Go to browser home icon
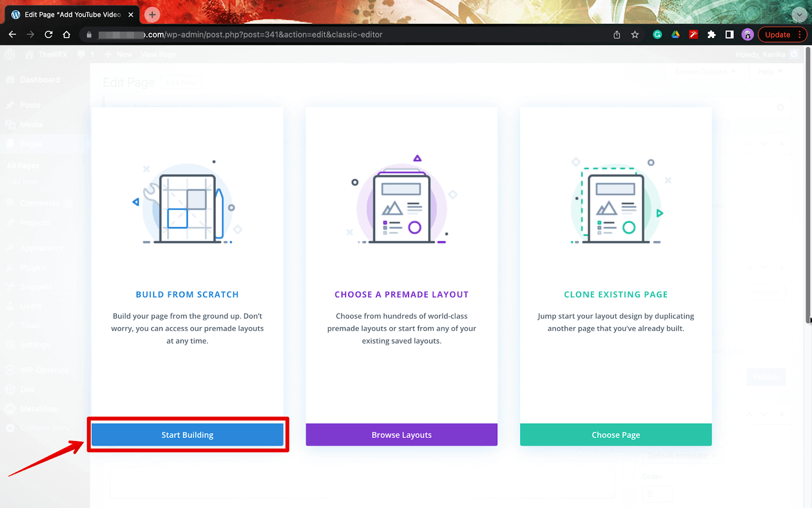 [66, 35]
